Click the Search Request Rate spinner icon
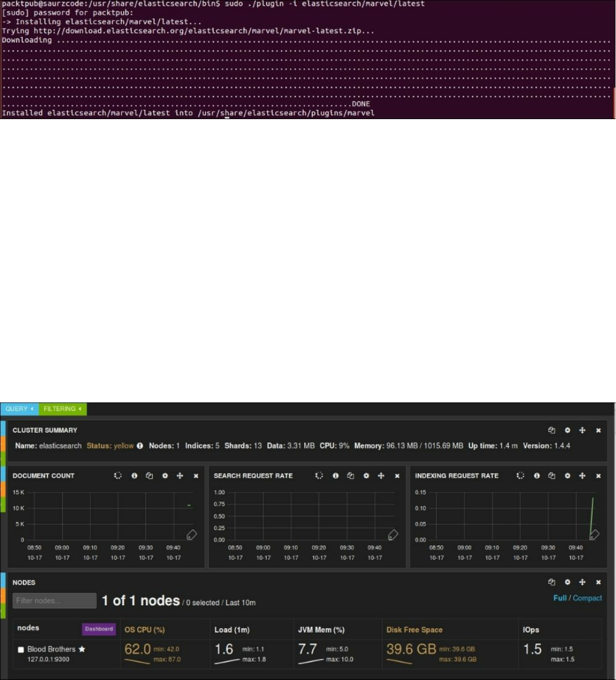Viewport: 616px width, 680px height. click(319, 476)
